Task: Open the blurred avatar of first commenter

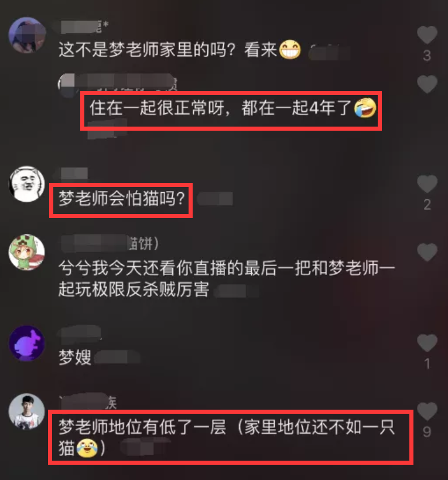Action: click(27, 35)
